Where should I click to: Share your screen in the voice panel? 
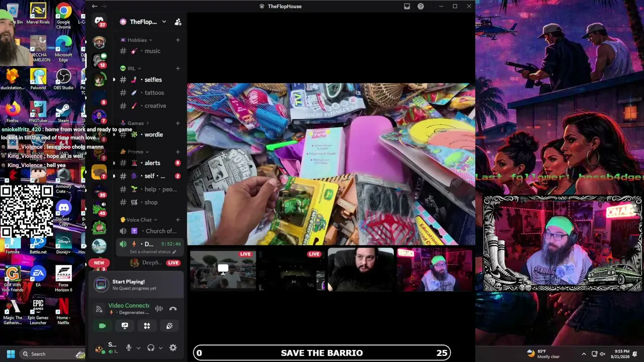(x=125, y=326)
